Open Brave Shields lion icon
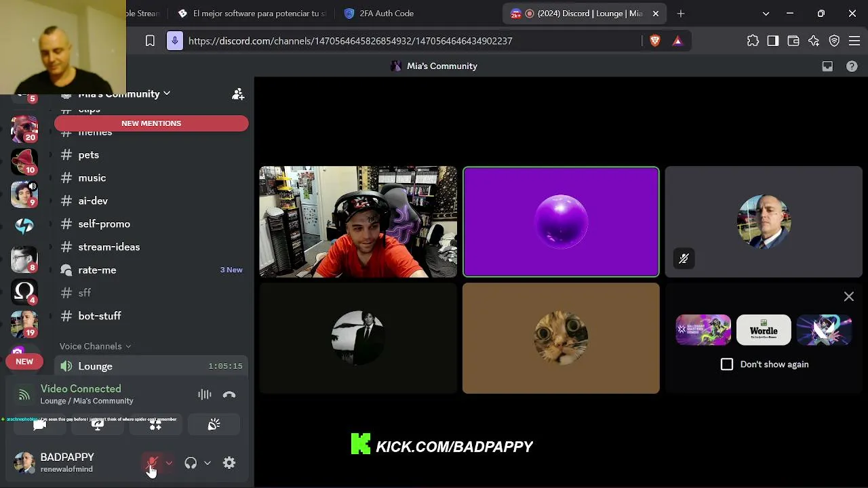The image size is (868, 488). coord(655,41)
